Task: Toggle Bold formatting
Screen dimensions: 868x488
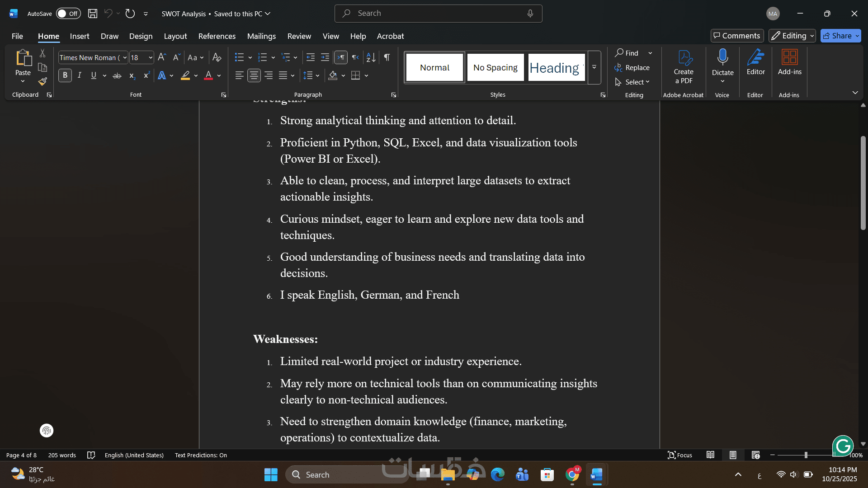Action: (65, 75)
